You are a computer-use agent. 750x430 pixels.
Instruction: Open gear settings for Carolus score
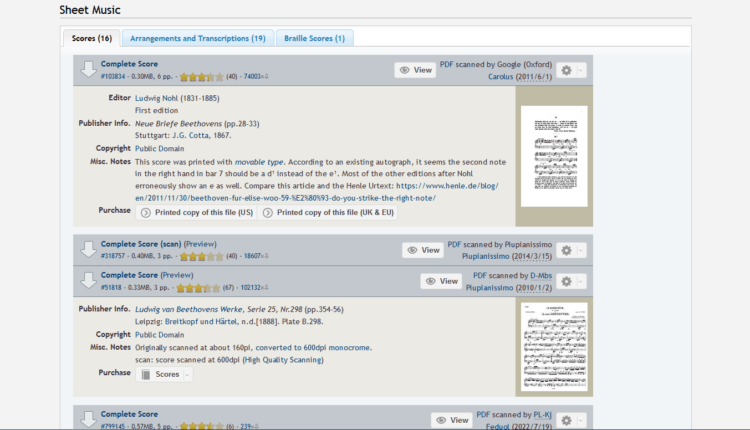click(x=566, y=70)
